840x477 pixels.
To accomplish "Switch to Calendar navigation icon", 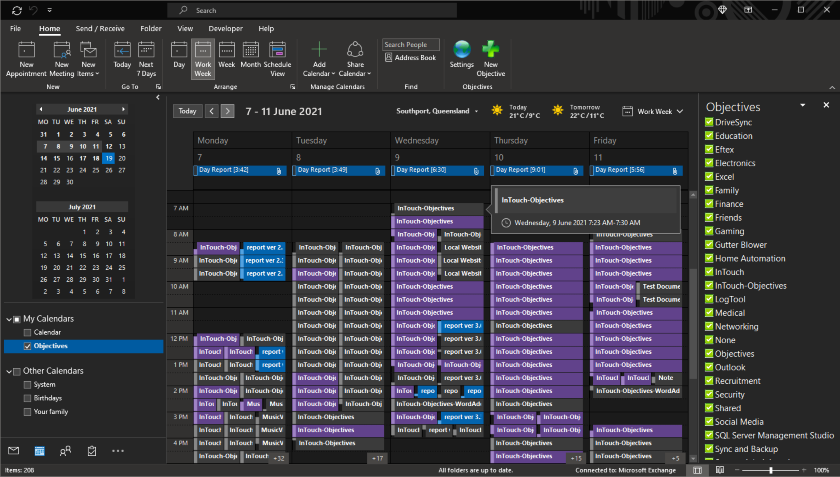I will pos(40,451).
